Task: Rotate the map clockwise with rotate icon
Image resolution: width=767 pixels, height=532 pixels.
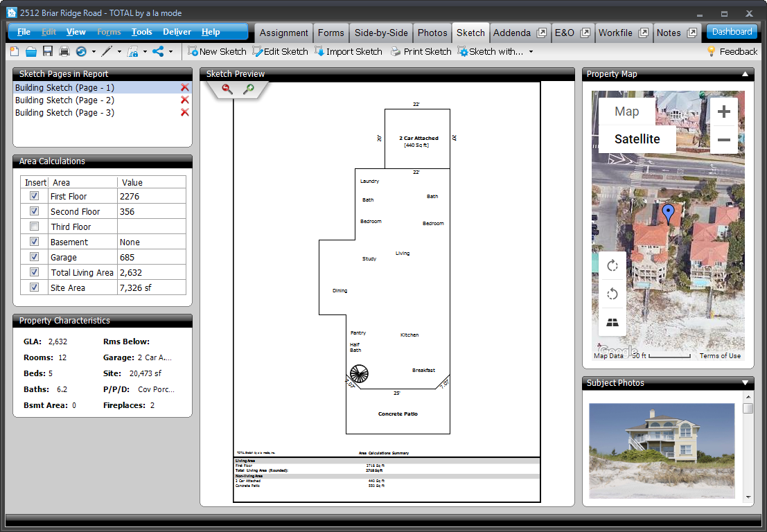Action: 612,266
